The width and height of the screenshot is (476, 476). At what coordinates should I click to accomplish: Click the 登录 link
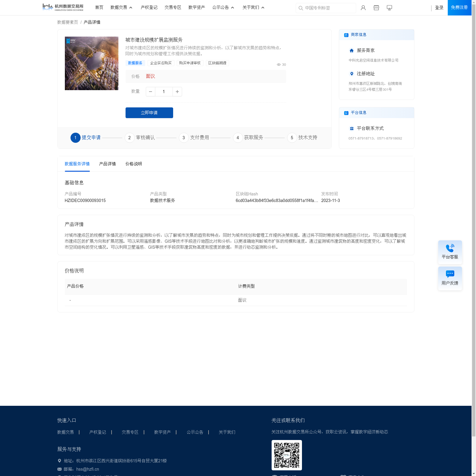pyautogui.click(x=439, y=8)
